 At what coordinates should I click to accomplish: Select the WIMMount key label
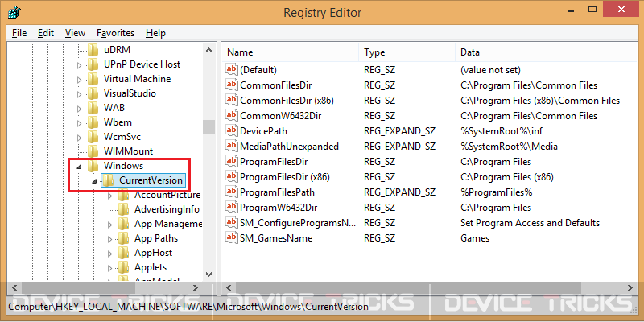pyautogui.click(x=128, y=151)
